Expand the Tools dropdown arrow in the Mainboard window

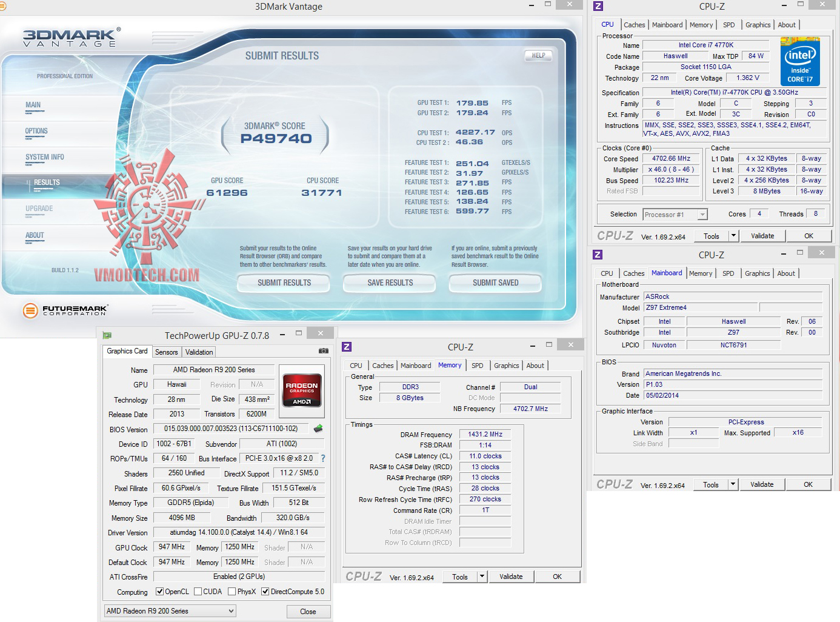click(x=733, y=484)
